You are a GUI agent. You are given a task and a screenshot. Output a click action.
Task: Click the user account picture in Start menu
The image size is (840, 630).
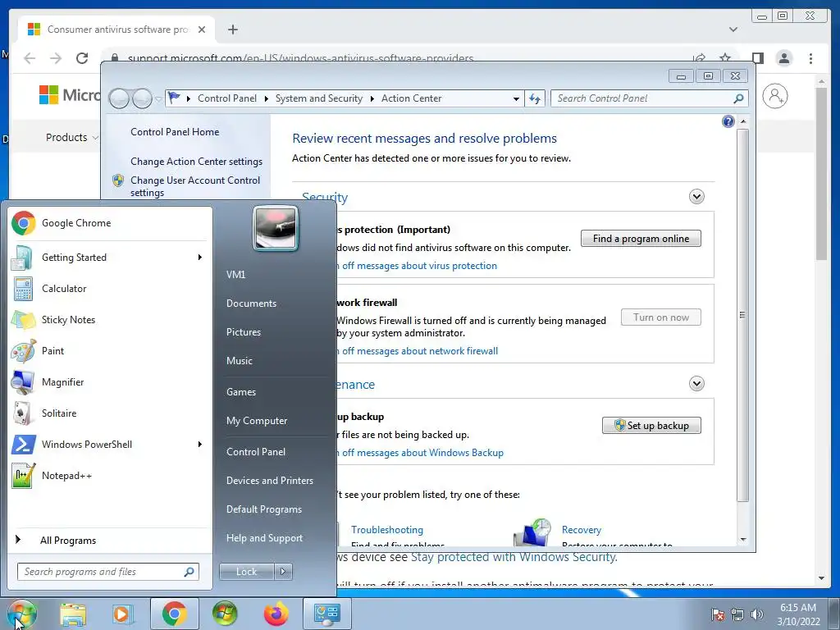coord(276,228)
